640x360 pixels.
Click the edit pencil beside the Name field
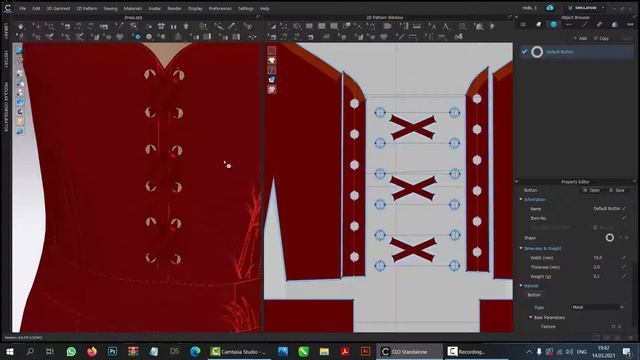click(x=624, y=209)
